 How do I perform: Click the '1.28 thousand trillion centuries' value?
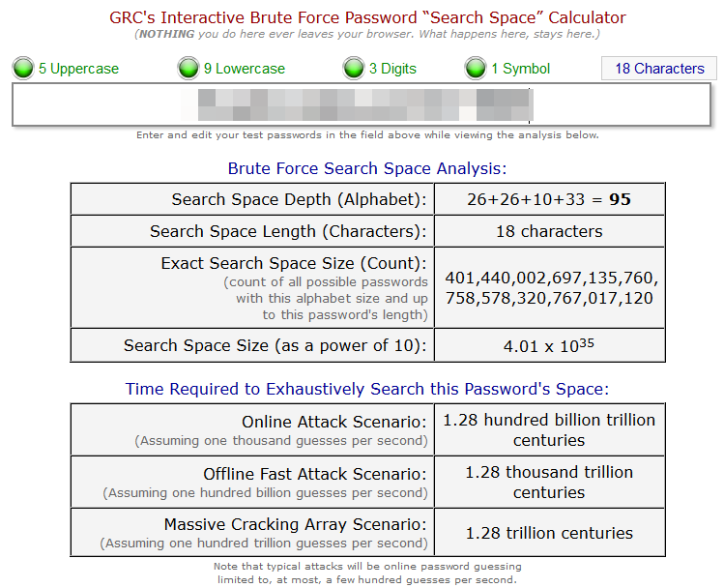[549, 483]
